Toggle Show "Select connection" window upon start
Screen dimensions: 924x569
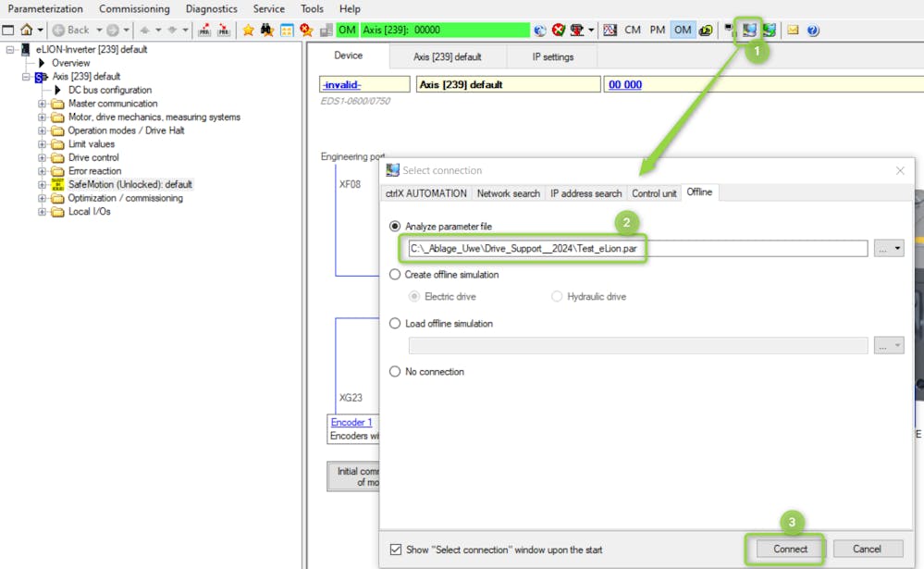(x=396, y=550)
